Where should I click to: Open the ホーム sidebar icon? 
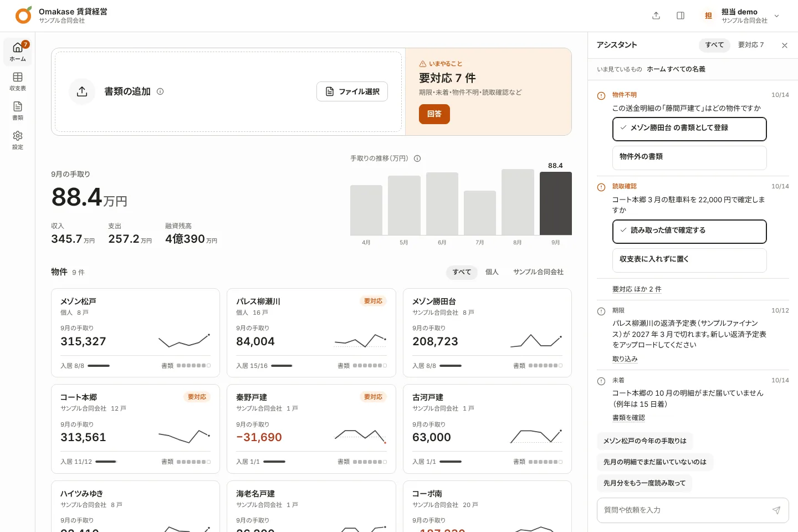[18, 52]
